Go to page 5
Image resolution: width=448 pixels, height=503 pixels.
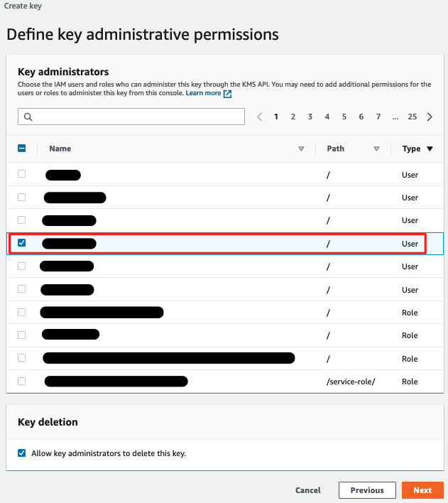(344, 117)
